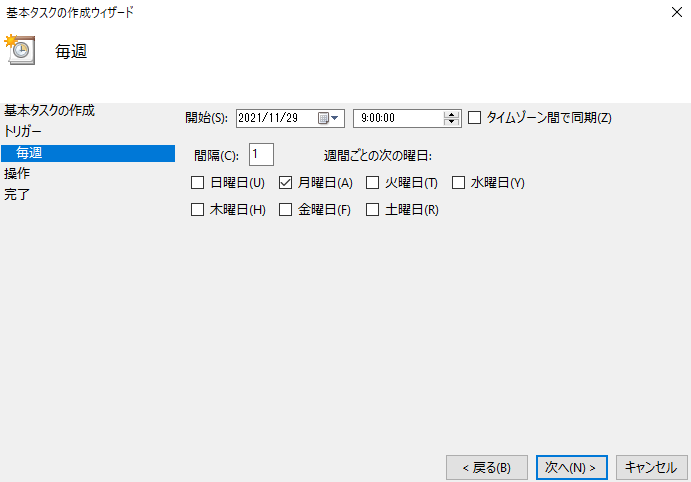Enable タイムゾーン間で同期 checkbox
Viewport: 691px width, 482px height.
(x=474, y=118)
